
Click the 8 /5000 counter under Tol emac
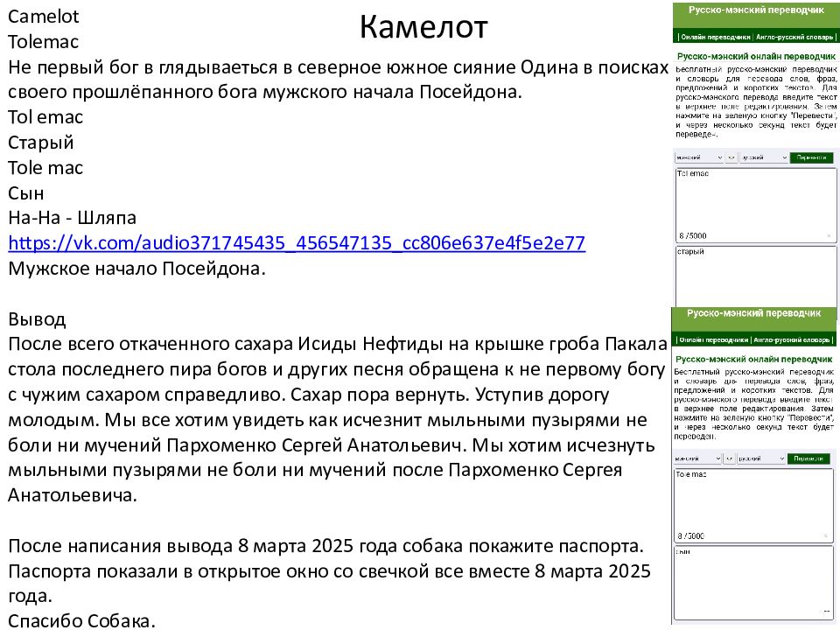[x=693, y=235]
